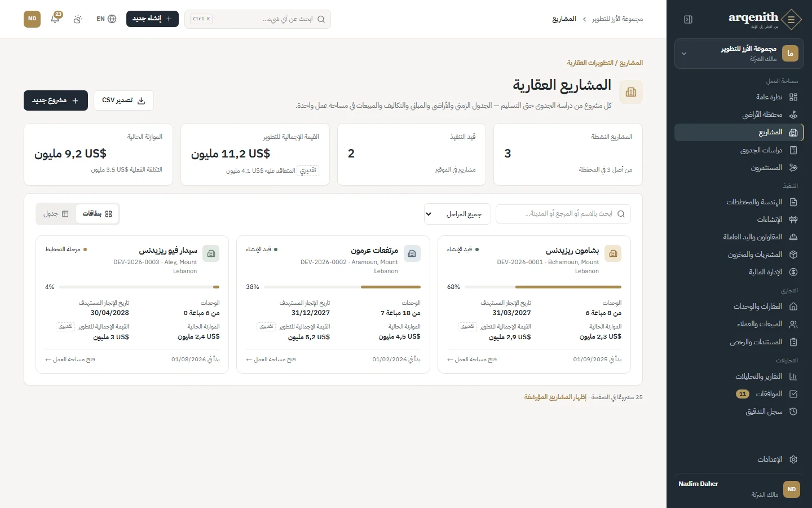Click the العقارات والوحدات house icon
The image size is (812, 508).
(x=793, y=306)
